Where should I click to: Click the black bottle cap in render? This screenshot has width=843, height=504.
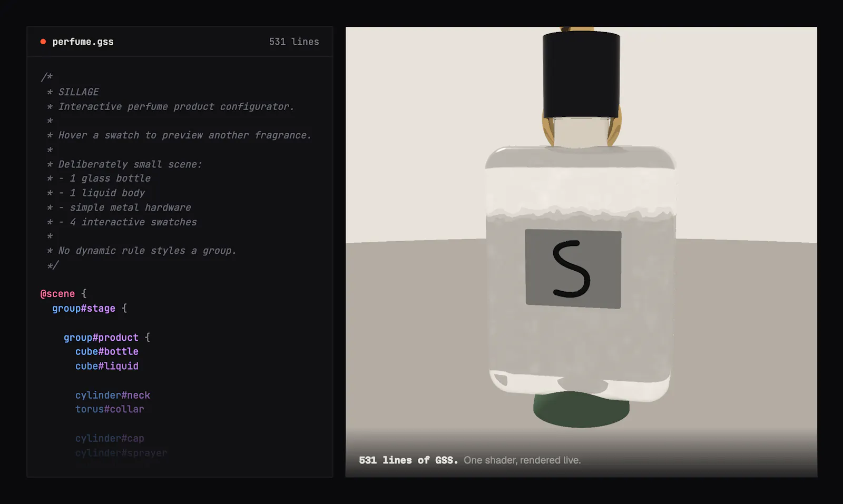pos(581,74)
